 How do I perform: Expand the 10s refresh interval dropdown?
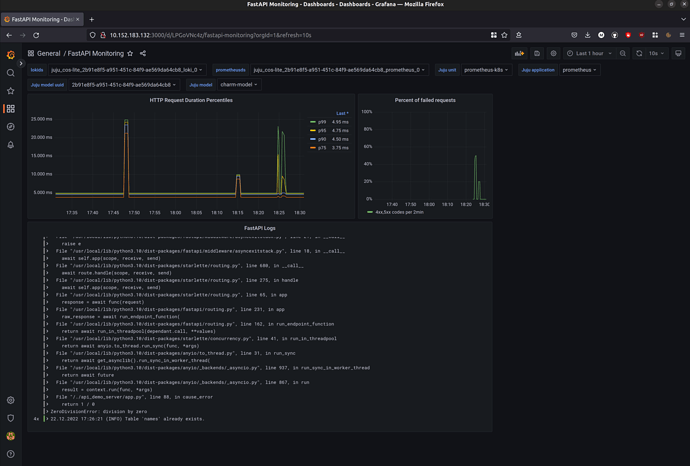(656, 53)
